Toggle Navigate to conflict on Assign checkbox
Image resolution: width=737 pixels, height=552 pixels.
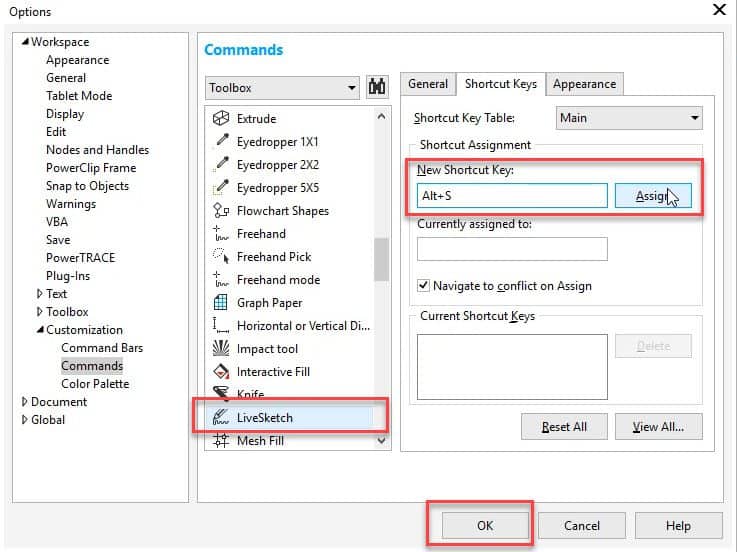click(424, 286)
